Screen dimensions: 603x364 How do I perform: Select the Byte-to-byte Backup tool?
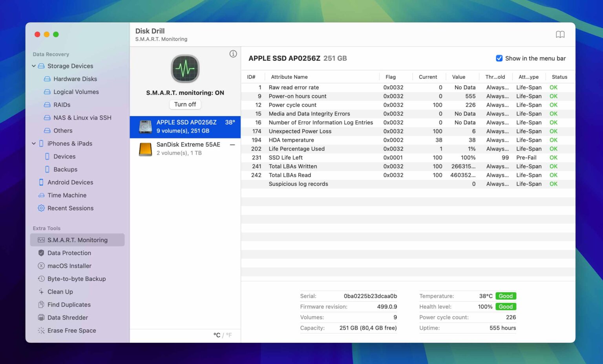coord(77,278)
